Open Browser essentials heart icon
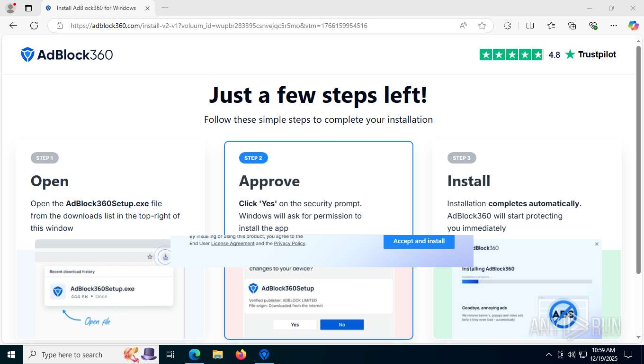Viewport: 644px width, 364px height. tap(593, 26)
